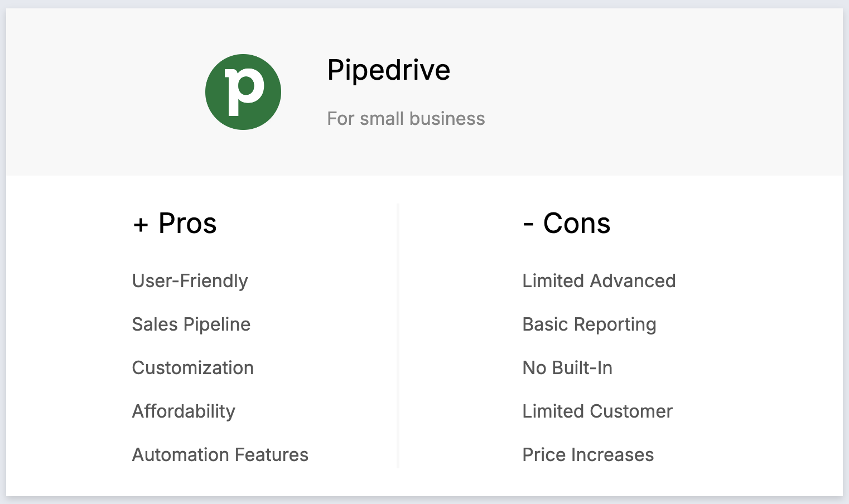Click the Price Increases con item
The width and height of the screenshot is (849, 504).
coord(588,455)
